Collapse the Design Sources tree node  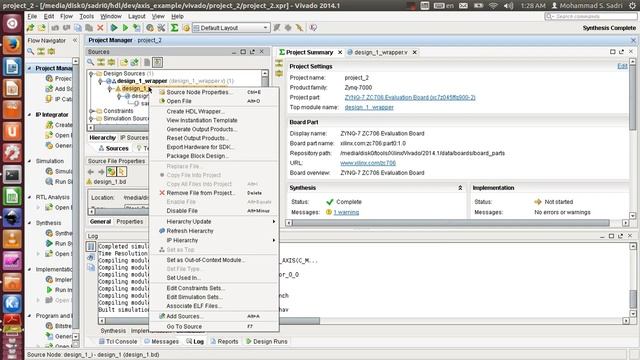[91, 74]
